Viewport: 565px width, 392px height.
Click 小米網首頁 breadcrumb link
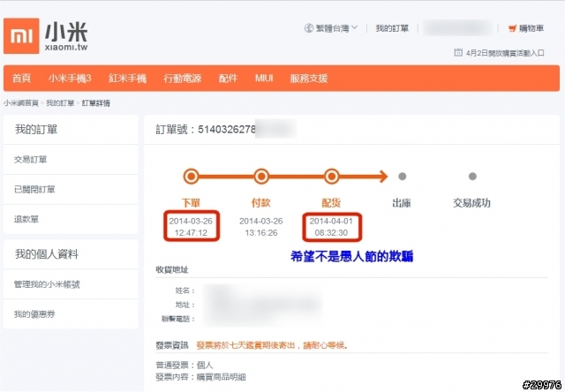pyautogui.click(x=21, y=103)
